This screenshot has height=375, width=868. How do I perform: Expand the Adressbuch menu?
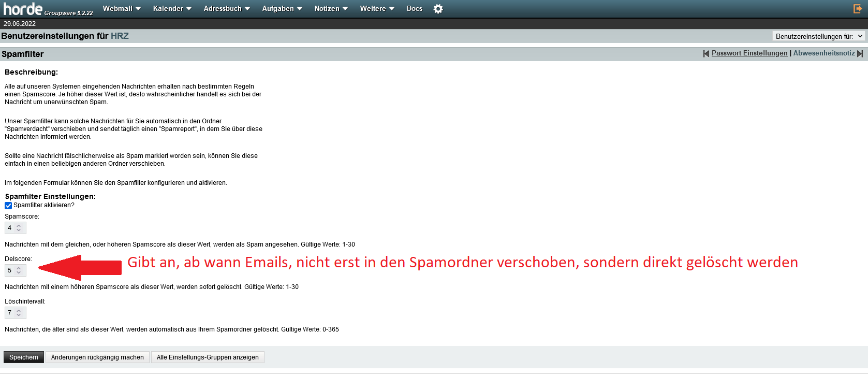pos(227,9)
